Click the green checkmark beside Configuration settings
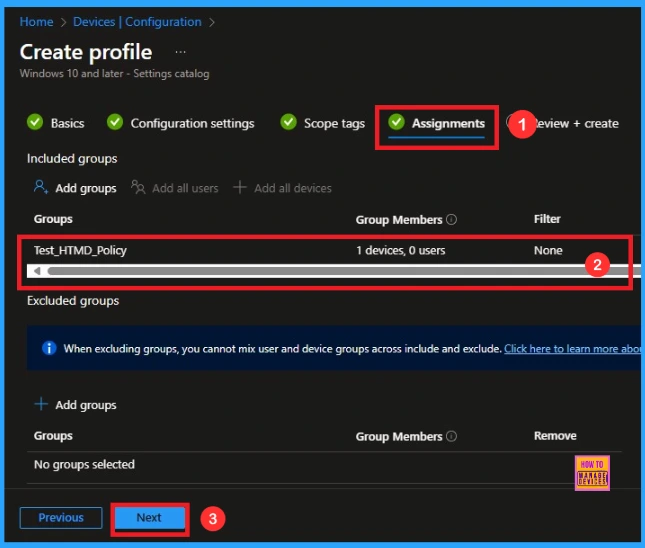This screenshot has width=645, height=548. pyautogui.click(x=115, y=122)
